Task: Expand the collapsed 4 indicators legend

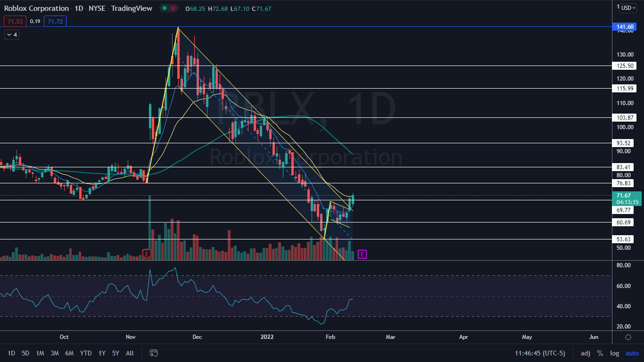Action: (12, 34)
